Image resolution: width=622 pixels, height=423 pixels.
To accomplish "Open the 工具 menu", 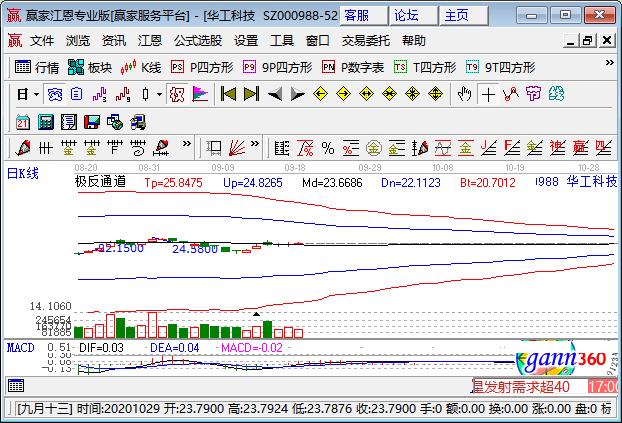I will (x=282, y=40).
